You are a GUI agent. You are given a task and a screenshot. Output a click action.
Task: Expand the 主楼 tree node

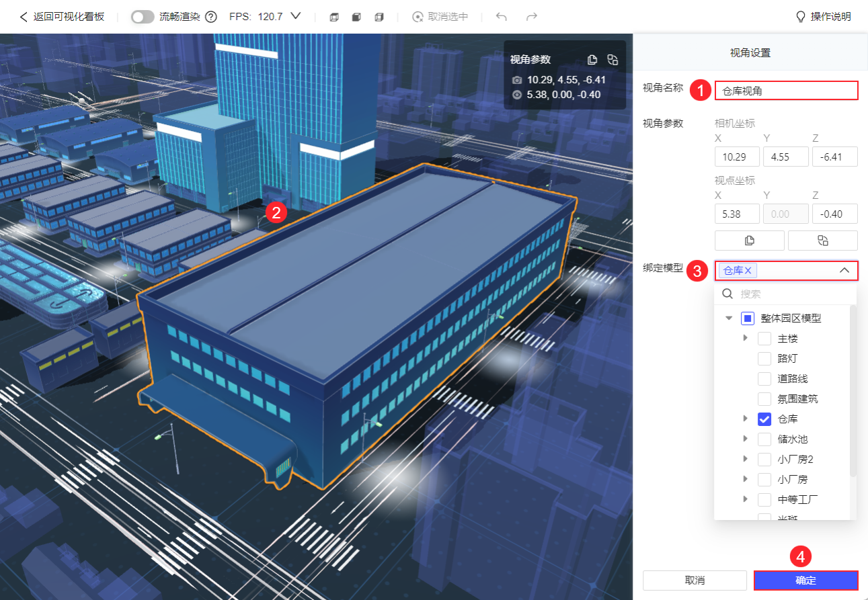coord(745,338)
